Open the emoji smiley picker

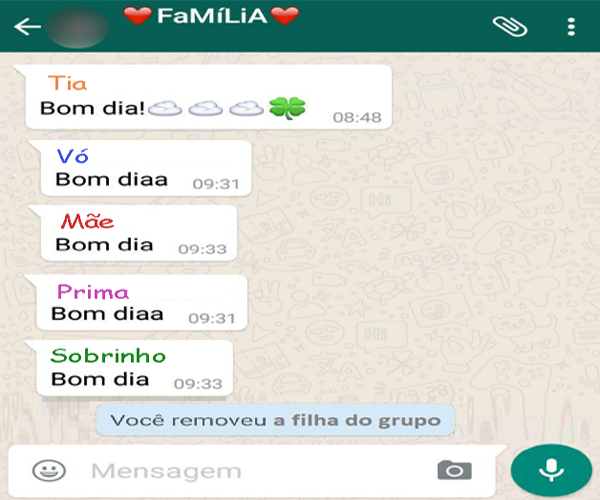[x=49, y=471]
